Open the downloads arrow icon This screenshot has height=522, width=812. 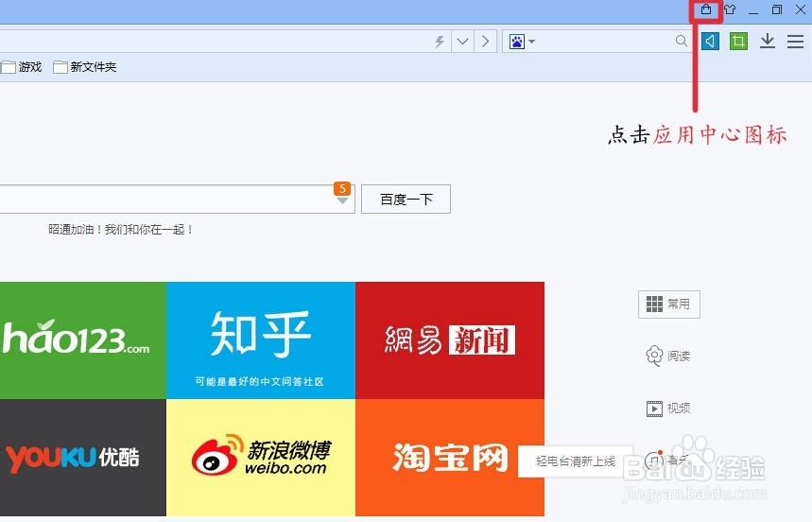(768, 41)
